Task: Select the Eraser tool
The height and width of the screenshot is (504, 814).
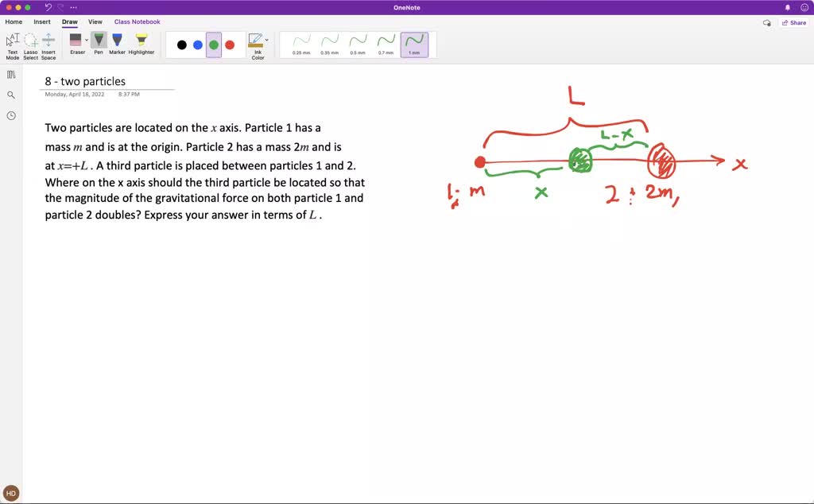Action: pyautogui.click(x=76, y=40)
